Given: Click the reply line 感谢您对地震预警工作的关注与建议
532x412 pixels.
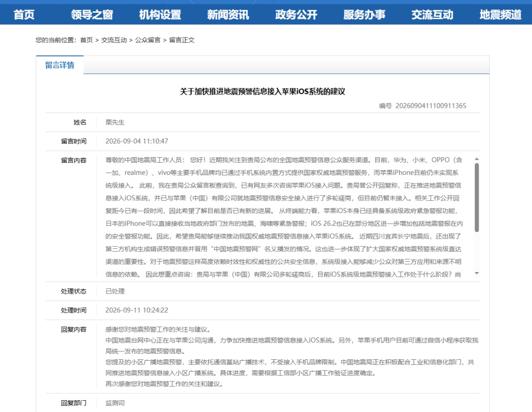Looking at the screenshot, I should (158, 329).
